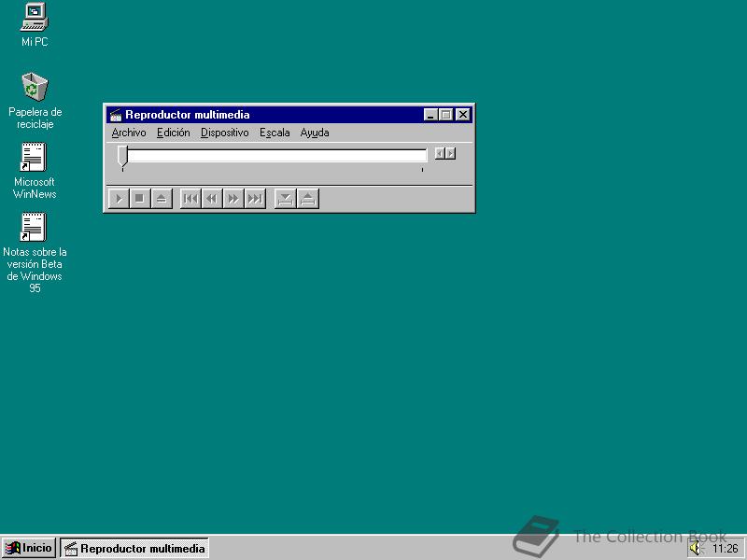
Task: Open the Inicio start menu button
Action: tap(29, 548)
